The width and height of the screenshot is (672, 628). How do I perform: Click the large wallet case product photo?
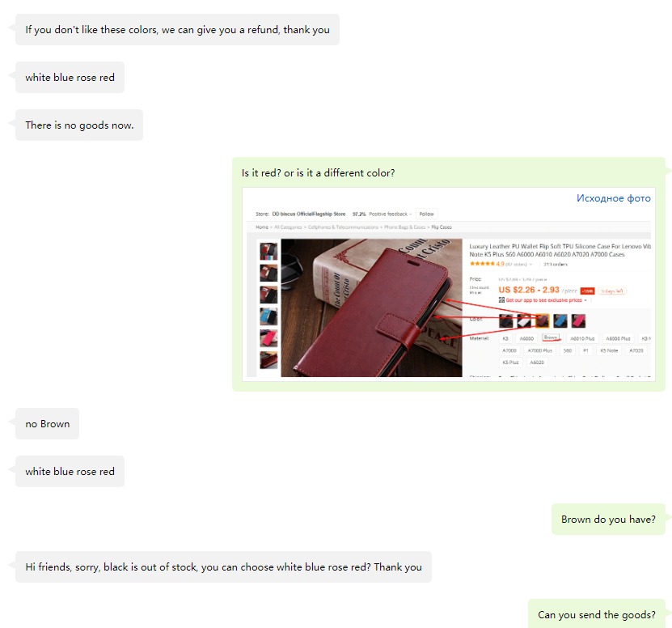[x=371, y=308]
